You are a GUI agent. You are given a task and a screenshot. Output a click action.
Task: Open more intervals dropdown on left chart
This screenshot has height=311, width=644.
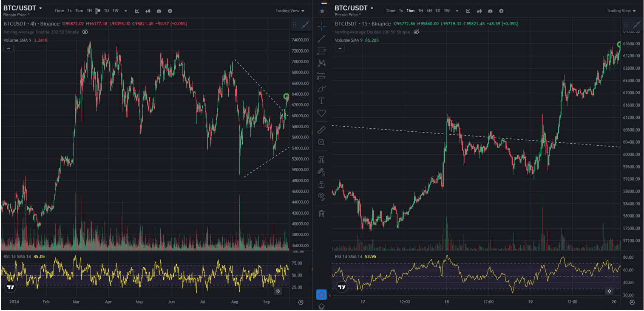click(126, 11)
